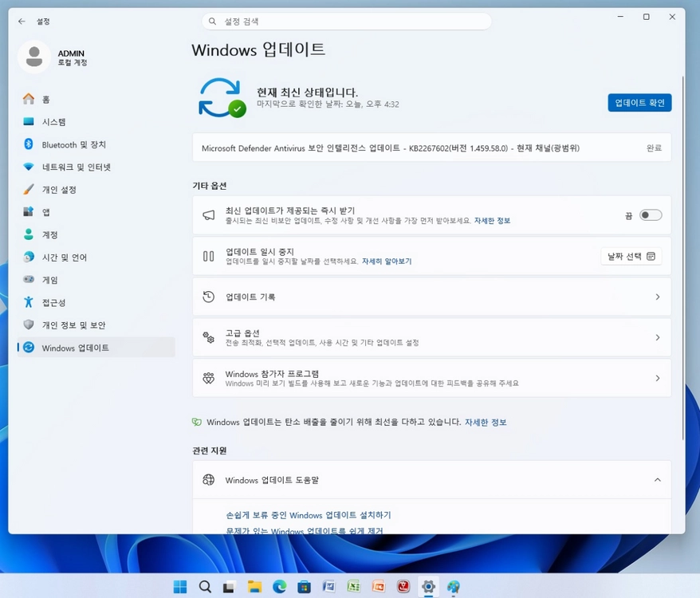Click the gears icon beside 고급 옵션
The height and width of the screenshot is (598, 700).
pos(208,337)
